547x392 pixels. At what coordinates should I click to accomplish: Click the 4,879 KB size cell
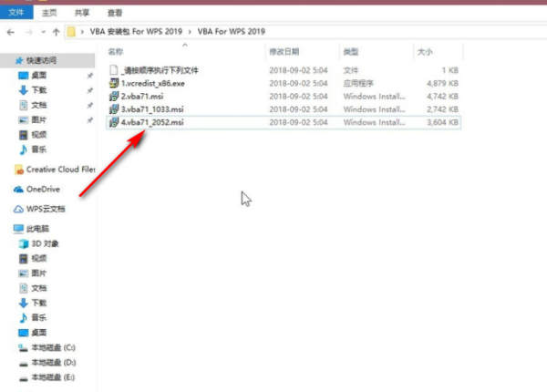(x=442, y=83)
